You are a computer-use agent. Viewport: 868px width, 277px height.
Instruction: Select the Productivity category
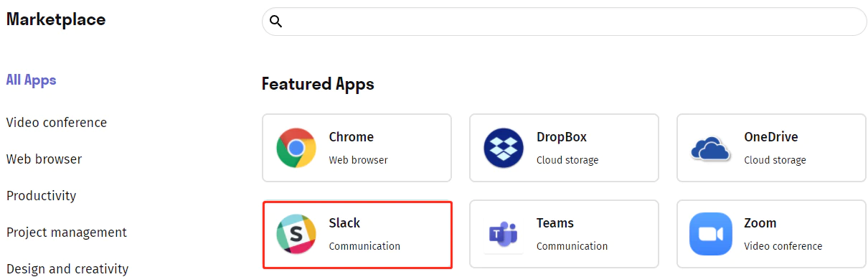42,196
